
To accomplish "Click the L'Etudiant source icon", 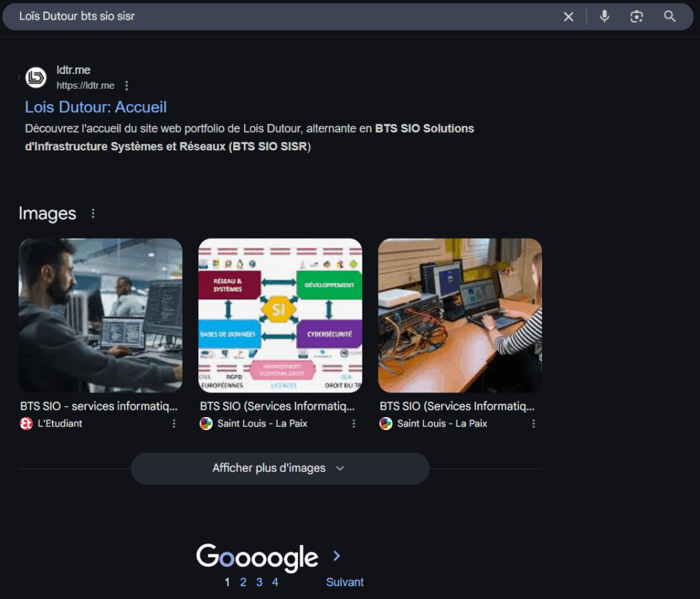I will pyautogui.click(x=27, y=423).
